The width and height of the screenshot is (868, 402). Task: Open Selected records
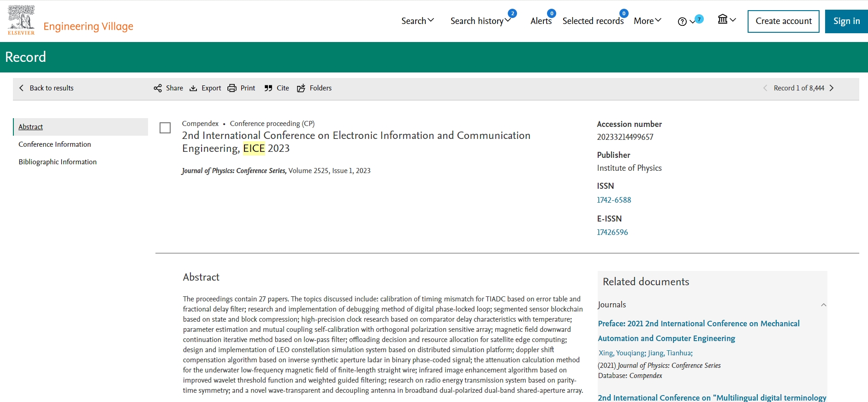coord(593,21)
